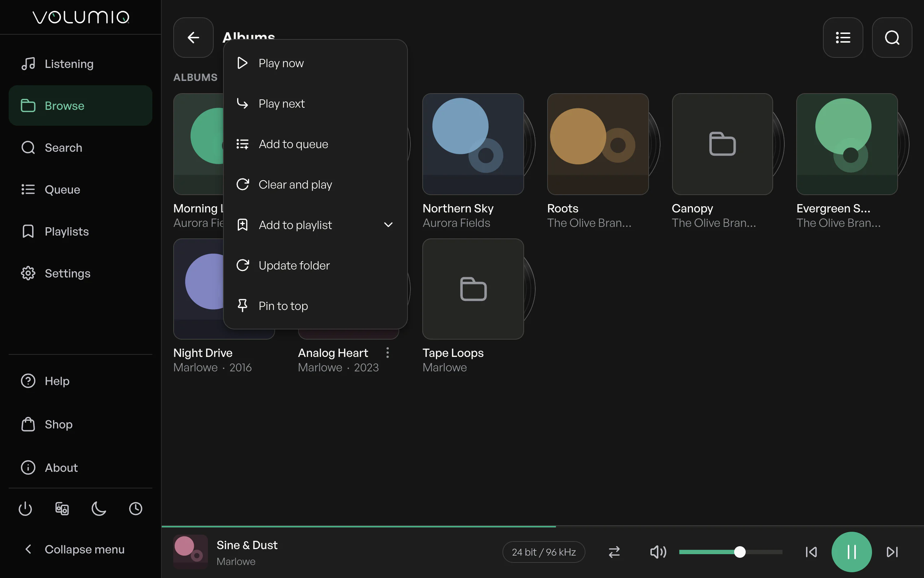Screen dimensions: 924x578
Task: Open Search from the sidebar
Action: click(80, 147)
